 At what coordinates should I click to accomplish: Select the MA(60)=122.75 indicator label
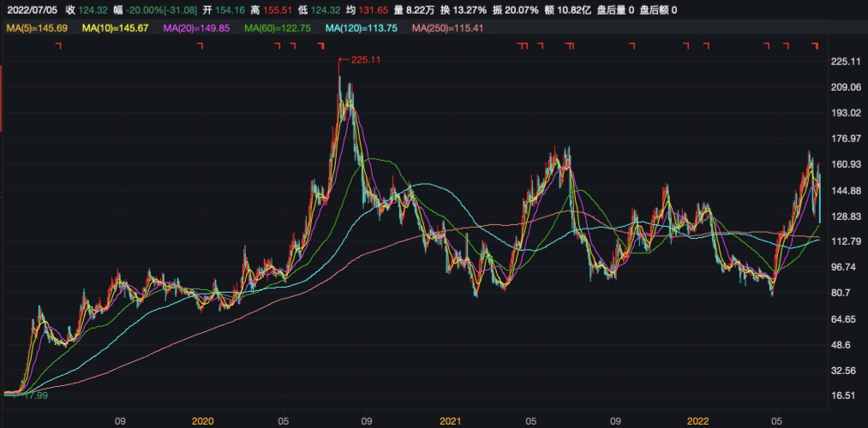[x=278, y=27]
